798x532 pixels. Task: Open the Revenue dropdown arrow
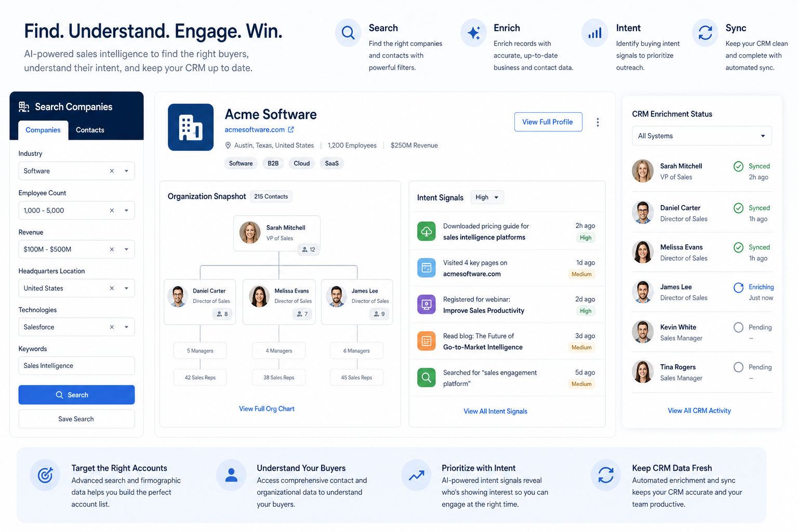tap(126, 249)
